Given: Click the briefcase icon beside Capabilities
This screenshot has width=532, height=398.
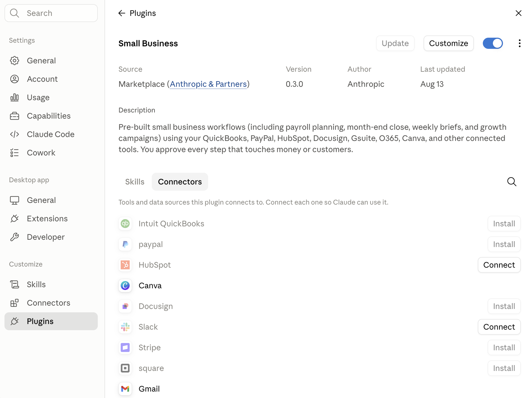Looking at the screenshot, I should pos(15,116).
